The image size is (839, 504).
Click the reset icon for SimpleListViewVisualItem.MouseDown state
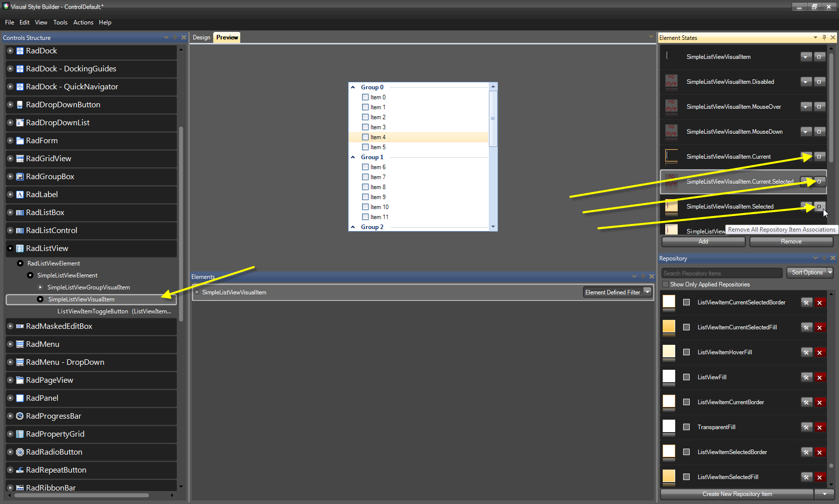(x=820, y=132)
